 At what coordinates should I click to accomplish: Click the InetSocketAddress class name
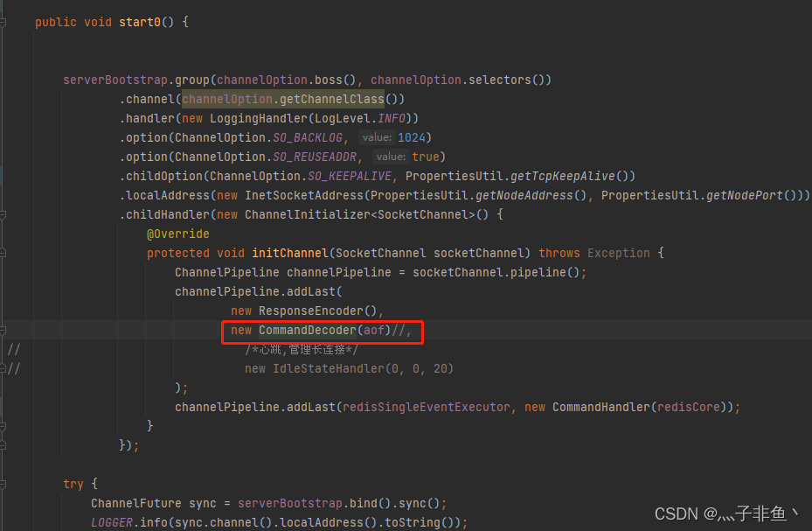point(304,195)
